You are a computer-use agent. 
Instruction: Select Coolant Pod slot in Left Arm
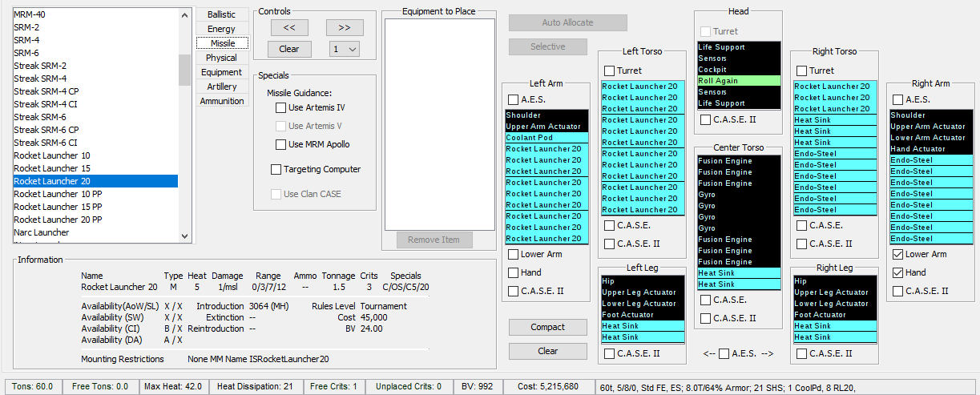click(x=546, y=138)
